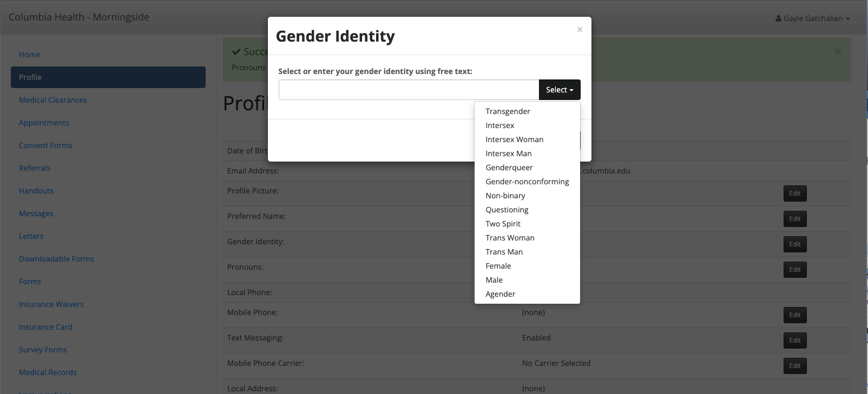Edit the Mobile Phone Carrier row
This screenshot has width=868, height=394.
click(x=794, y=366)
